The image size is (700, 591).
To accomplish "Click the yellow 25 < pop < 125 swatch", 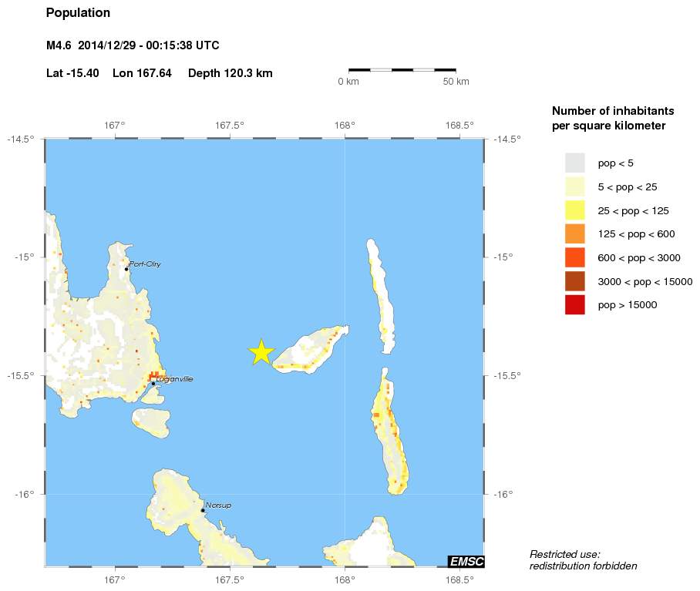I will pyautogui.click(x=575, y=210).
